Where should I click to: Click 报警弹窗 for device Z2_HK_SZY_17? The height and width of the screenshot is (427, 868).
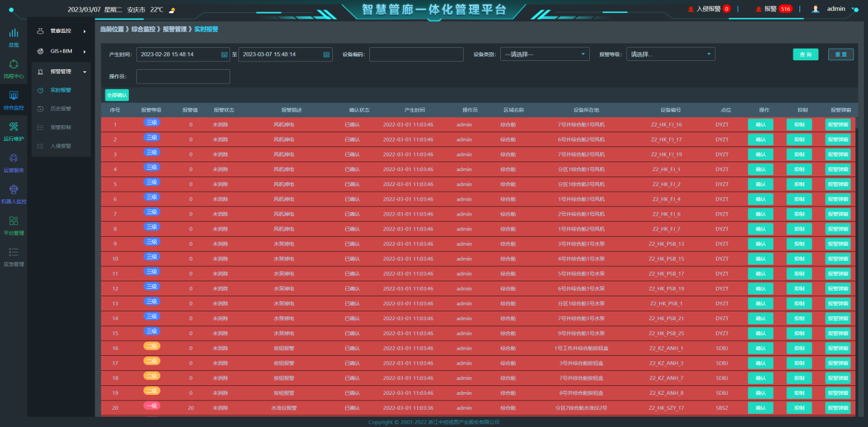coord(838,408)
